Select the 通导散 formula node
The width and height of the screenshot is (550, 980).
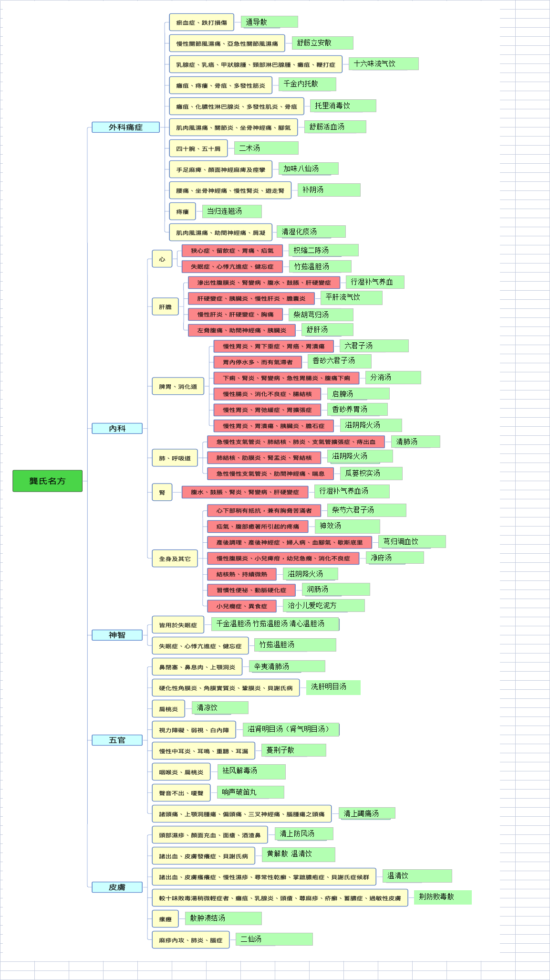(x=270, y=22)
